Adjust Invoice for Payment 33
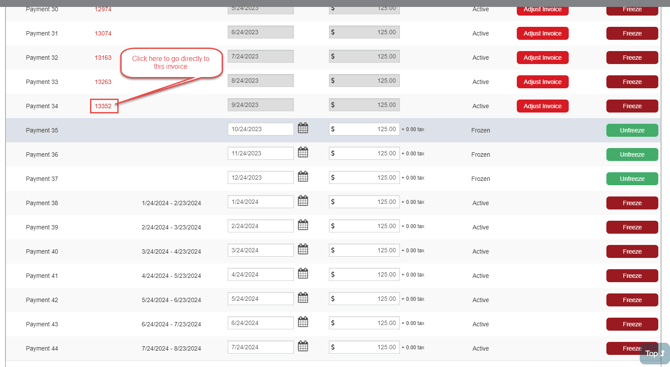This screenshot has width=670, height=367. click(543, 82)
